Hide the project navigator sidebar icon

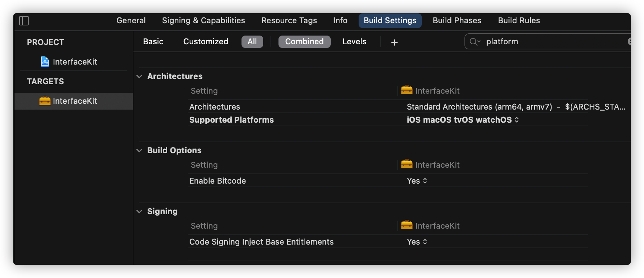coord(24,21)
